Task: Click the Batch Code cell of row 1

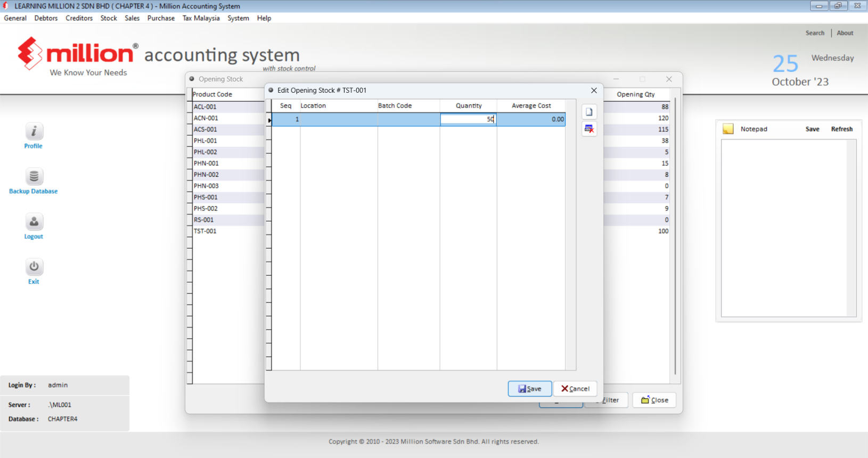Action: (x=408, y=119)
